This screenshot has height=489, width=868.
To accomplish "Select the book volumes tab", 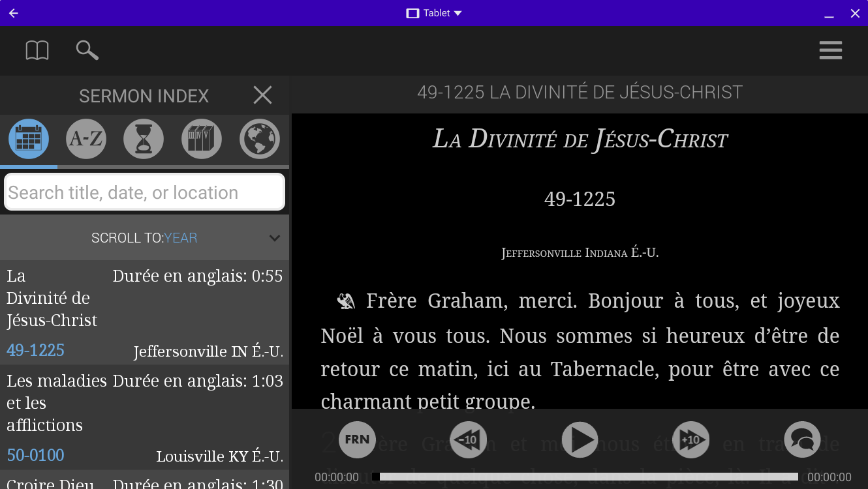I will 202,139.
